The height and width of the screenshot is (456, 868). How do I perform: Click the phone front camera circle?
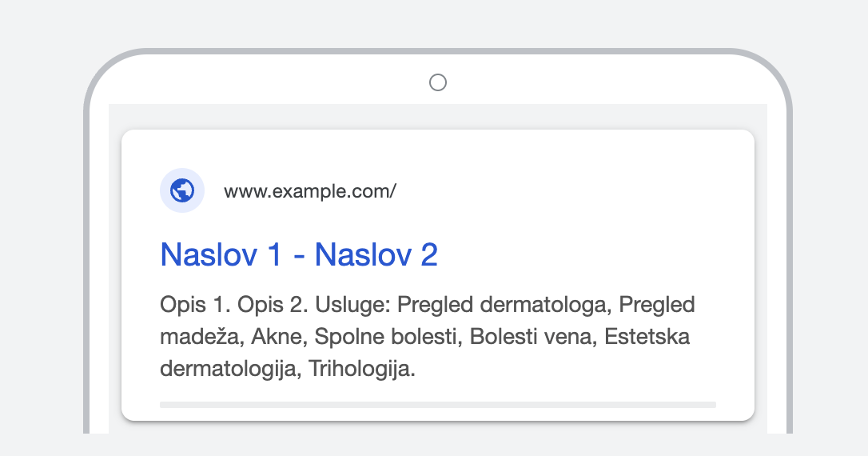point(437,82)
